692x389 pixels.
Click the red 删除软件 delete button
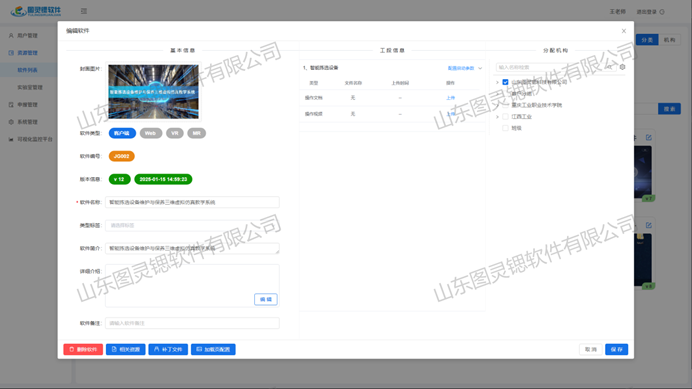coord(83,349)
